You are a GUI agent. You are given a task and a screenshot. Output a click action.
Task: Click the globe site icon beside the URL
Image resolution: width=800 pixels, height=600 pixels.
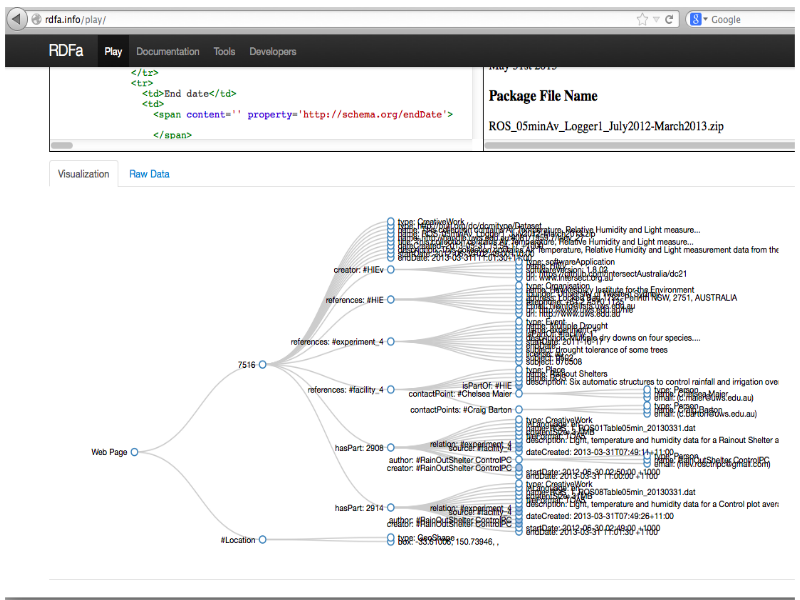point(36,19)
